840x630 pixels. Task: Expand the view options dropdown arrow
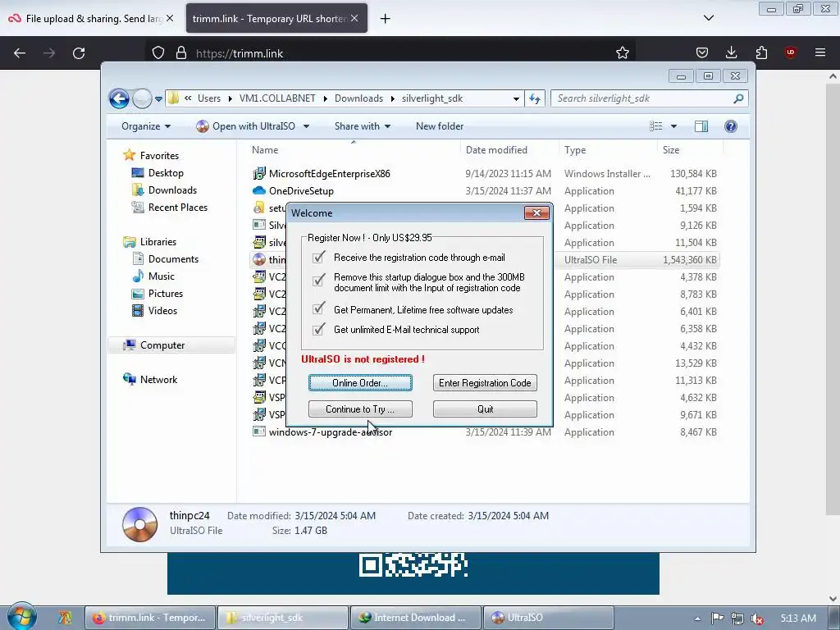point(673,126)
